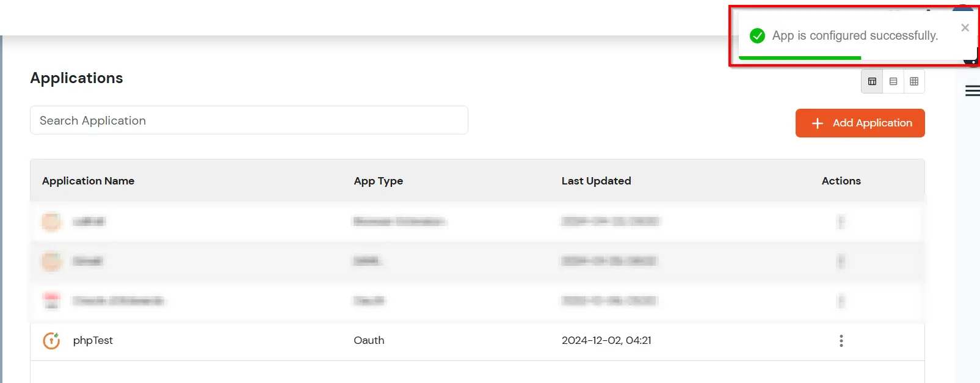Image resolution: width=980 pixels, height=383 pixels.
Task: Click the 2024-12-02, 04:21 timestamp
Action: [606, 340]
